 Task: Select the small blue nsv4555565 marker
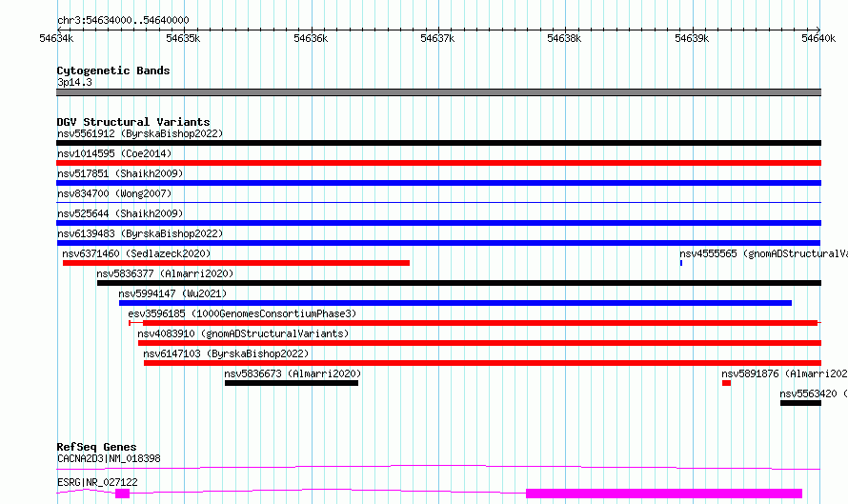[681, 263]
